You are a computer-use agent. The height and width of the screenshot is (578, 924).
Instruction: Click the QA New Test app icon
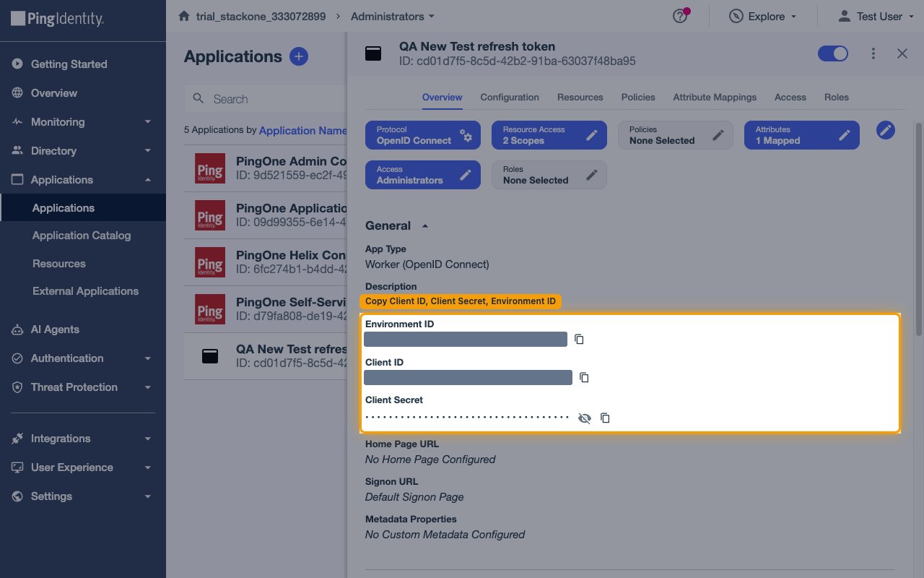[x=210, y=356]
